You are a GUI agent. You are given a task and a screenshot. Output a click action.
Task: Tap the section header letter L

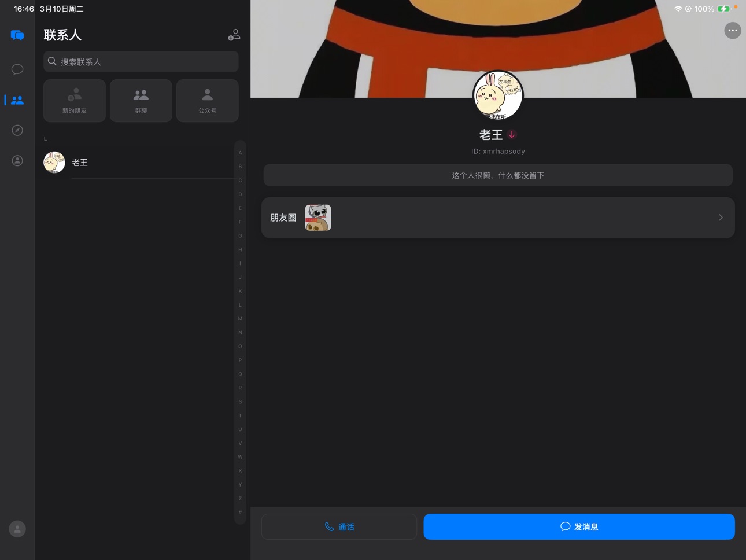(45, 139)
